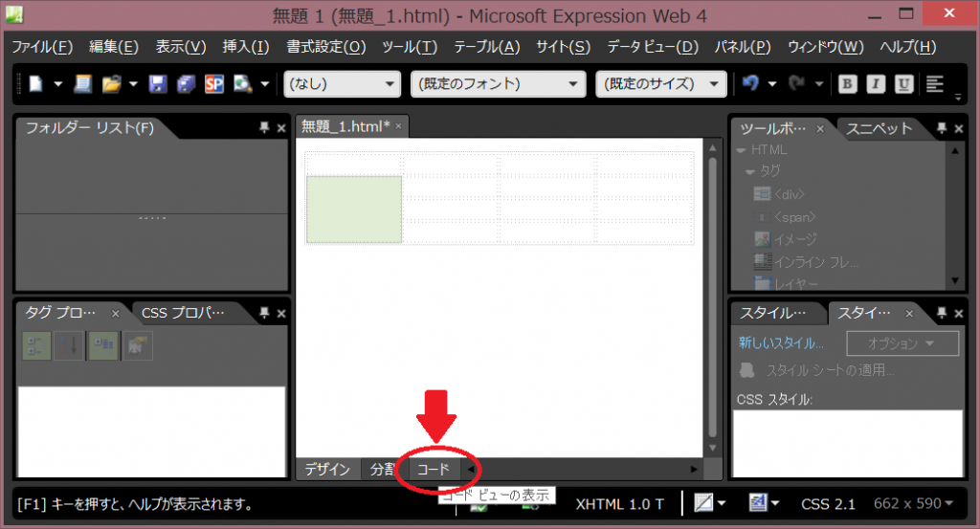Open the テーブル(A) menu
This screenshot has width=980, height=529.
click(487, 47)
